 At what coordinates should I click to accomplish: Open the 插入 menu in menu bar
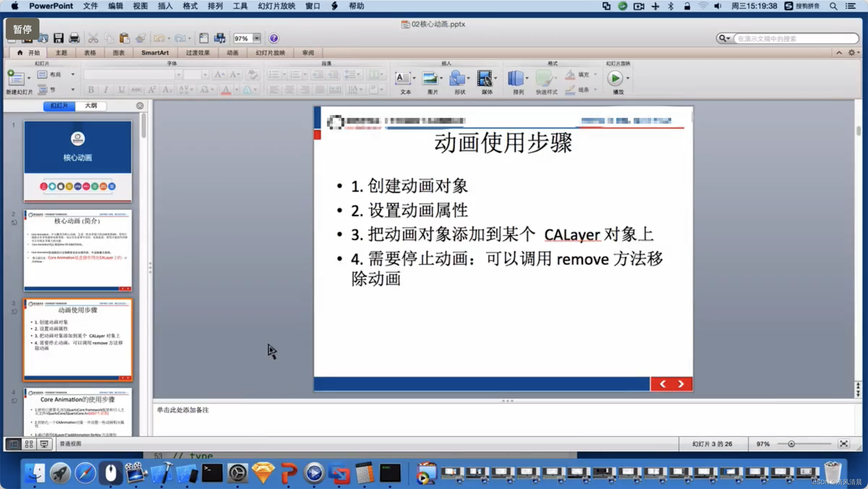pyautogui.click(x=165, y=6)
